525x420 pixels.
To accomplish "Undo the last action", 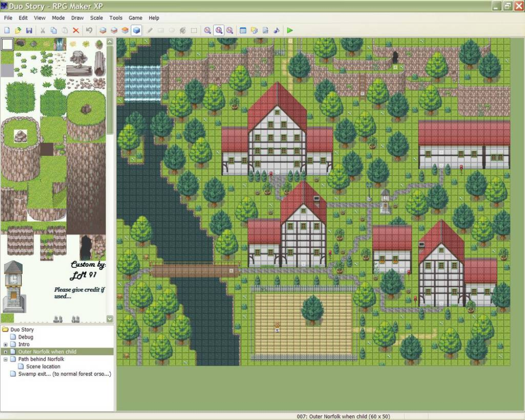I will pos(89,30).
